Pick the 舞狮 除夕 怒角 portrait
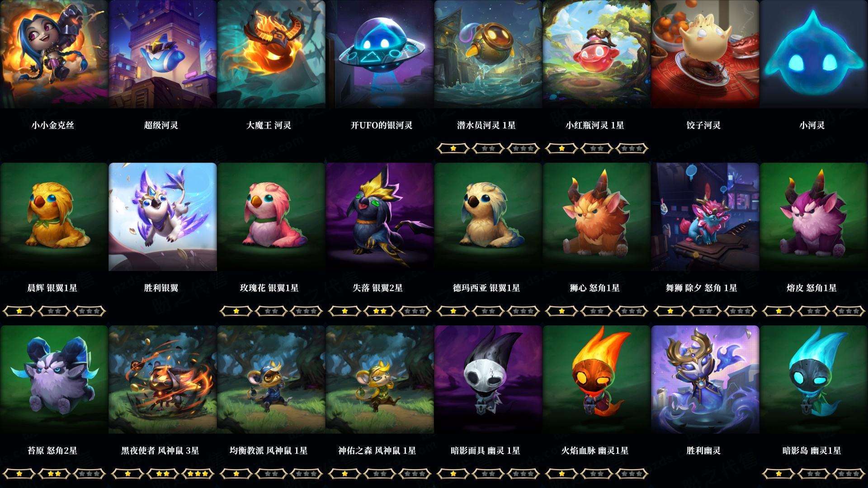 705,217
